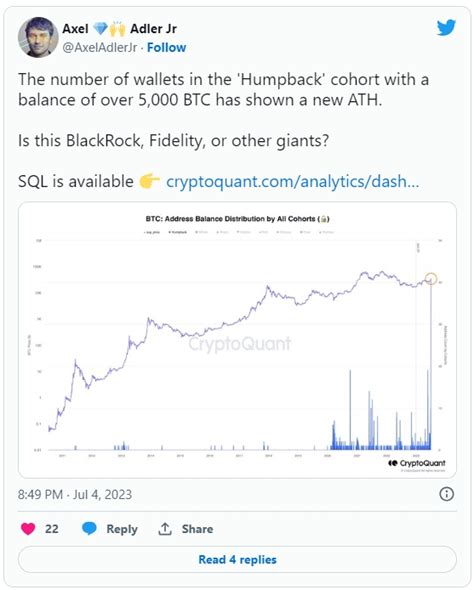The image size is (474, 590).
Task: Click the reply speech bubble icon
Action: (89, 529)
